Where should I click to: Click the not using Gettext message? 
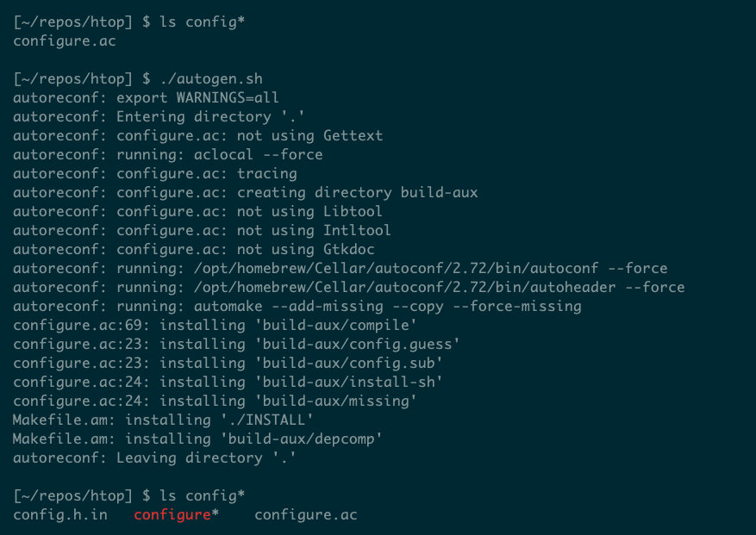pos(309,136)
